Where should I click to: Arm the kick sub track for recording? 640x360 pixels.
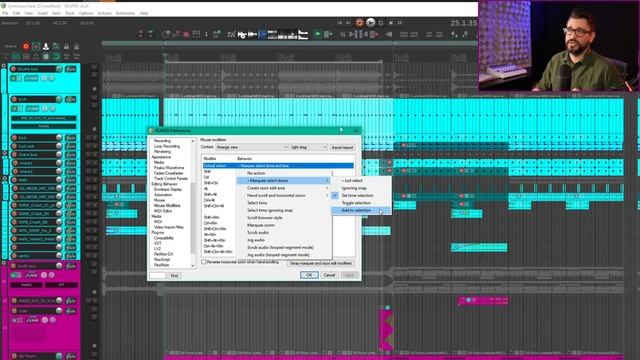click(15, 146)
